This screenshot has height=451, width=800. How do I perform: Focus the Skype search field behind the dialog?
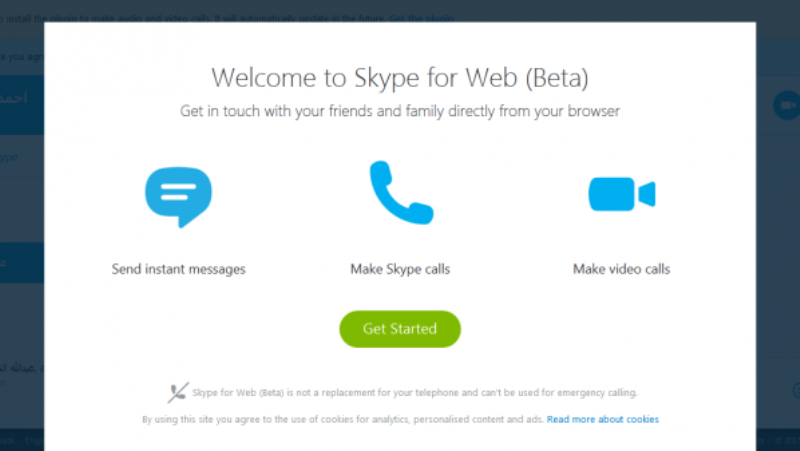(x=22, y=157)
